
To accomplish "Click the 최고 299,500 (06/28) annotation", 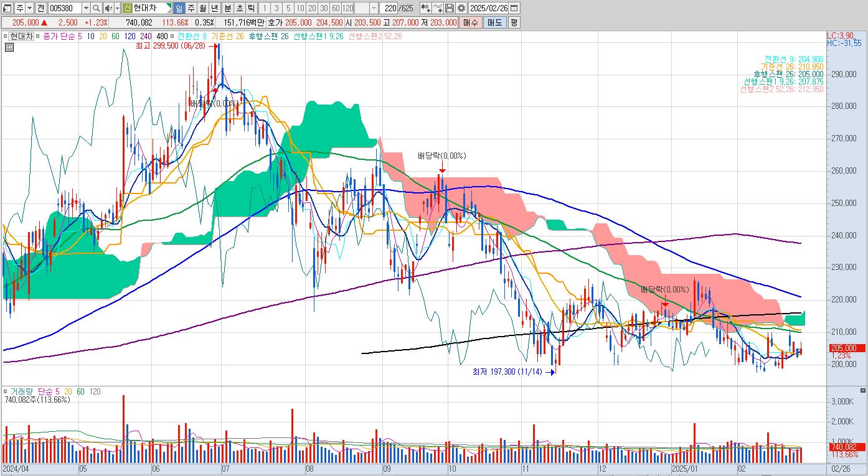I will coord(170,45).
